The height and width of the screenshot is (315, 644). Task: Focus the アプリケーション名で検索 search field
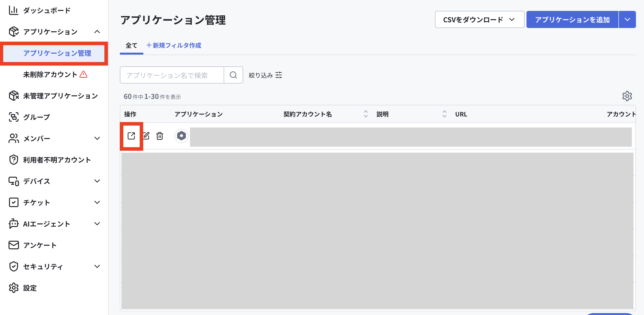click(172, 75)
